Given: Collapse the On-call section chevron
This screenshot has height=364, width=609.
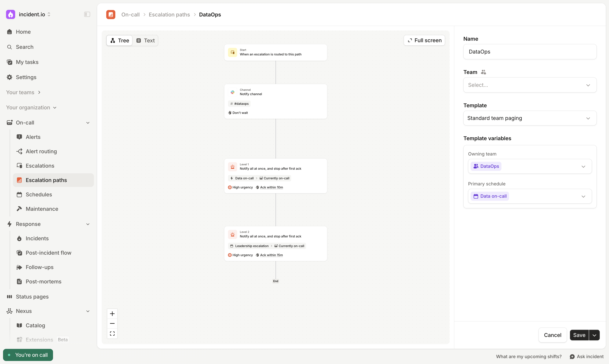Looking at the screenshot, I should pos(88,123).
